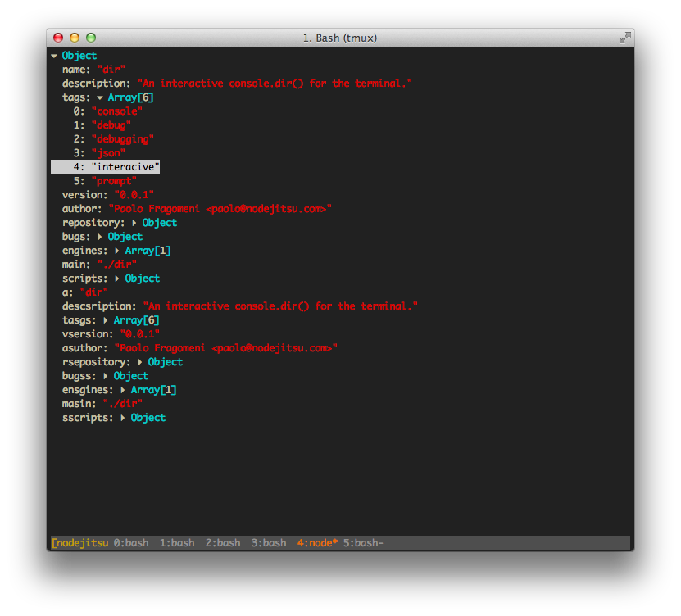Expand the bugss Object
The image size is (681, 616).
tap(107, 375)
